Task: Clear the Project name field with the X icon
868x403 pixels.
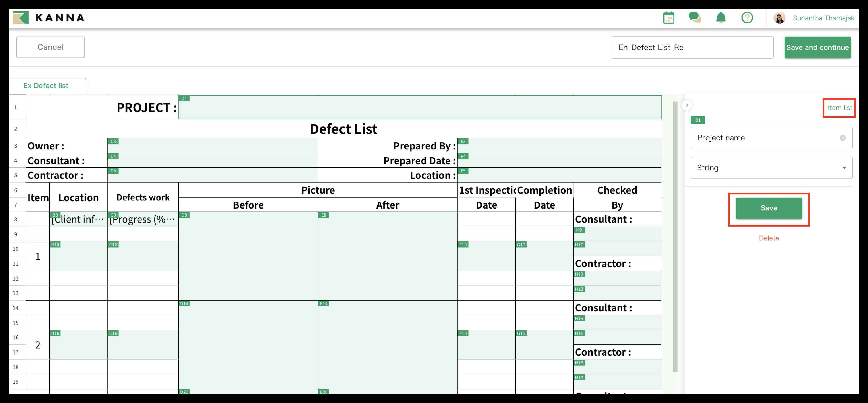Action: (x=842, y=138)
